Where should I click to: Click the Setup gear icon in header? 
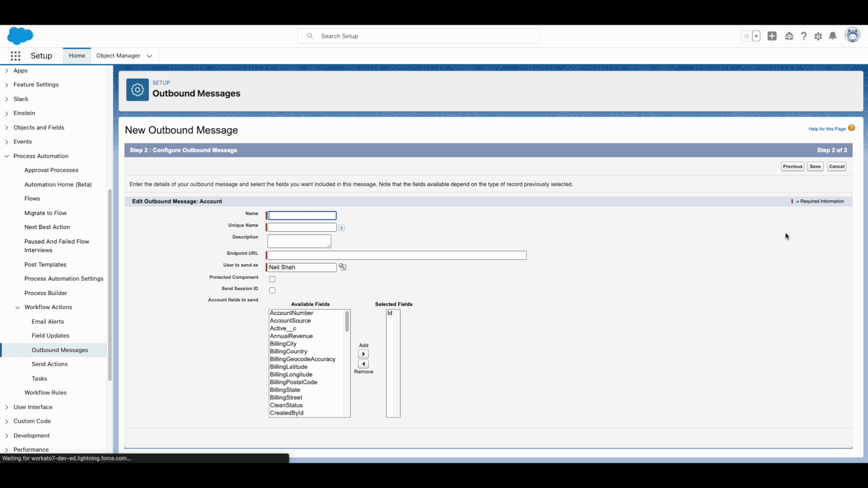point(818,36)
